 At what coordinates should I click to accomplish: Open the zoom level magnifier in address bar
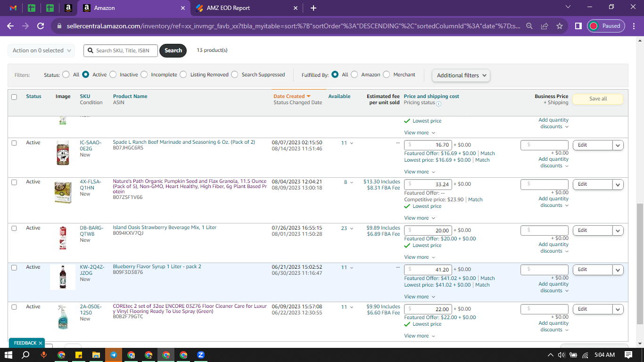click(529, 26)
